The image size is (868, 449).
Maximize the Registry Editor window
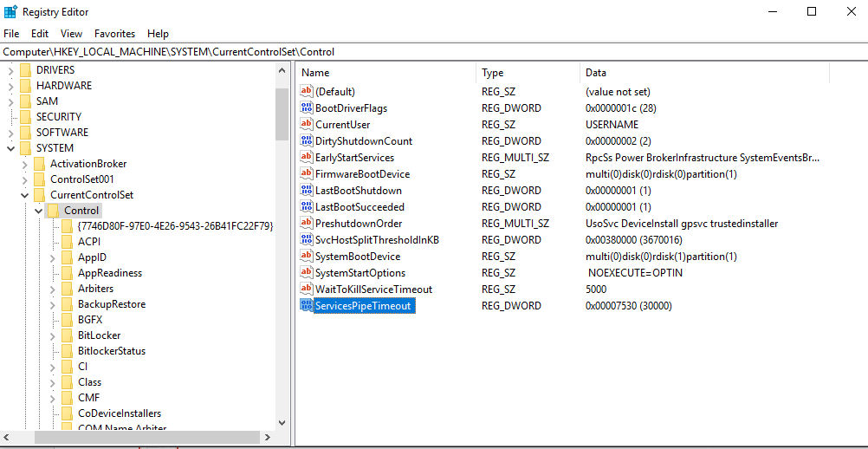812,11
